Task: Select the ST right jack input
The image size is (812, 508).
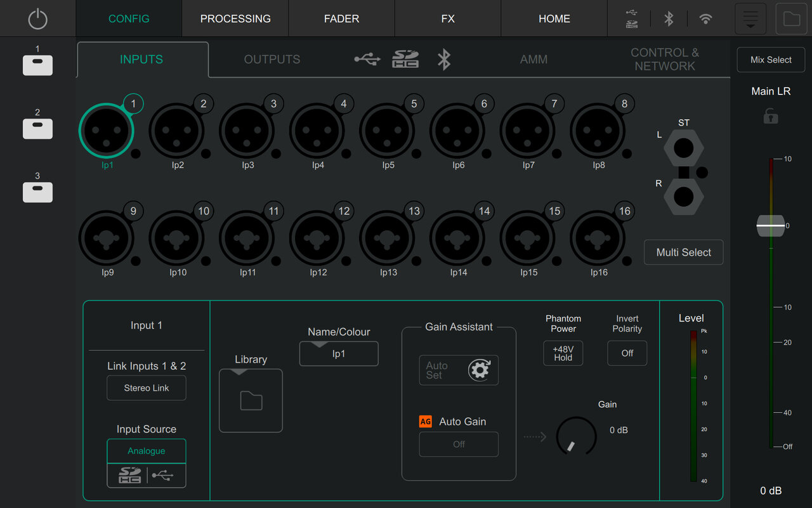Action: pyautogui.click(x=683, y=197)
